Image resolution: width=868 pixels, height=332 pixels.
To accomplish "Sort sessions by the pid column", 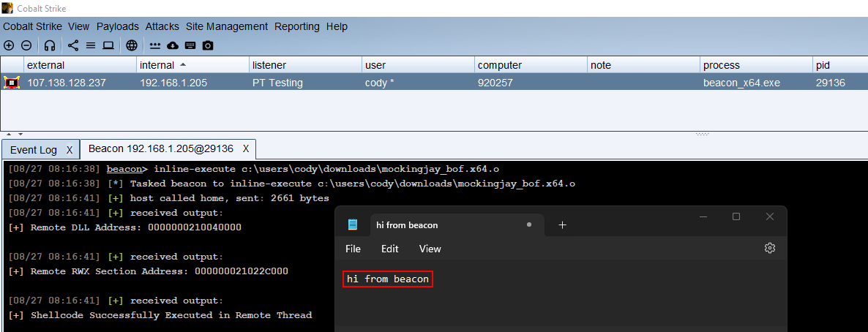I will pos(840,65).
